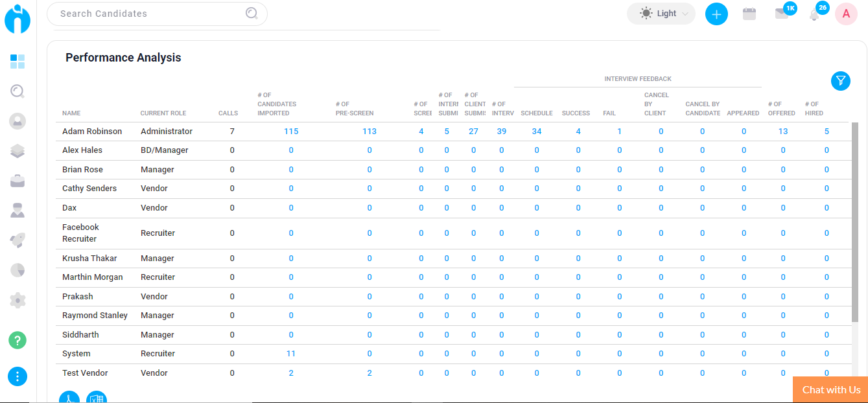This screenshot has height=403, width=868.
Task: Select the Alex Hales name cell
Action: [82, 150]
